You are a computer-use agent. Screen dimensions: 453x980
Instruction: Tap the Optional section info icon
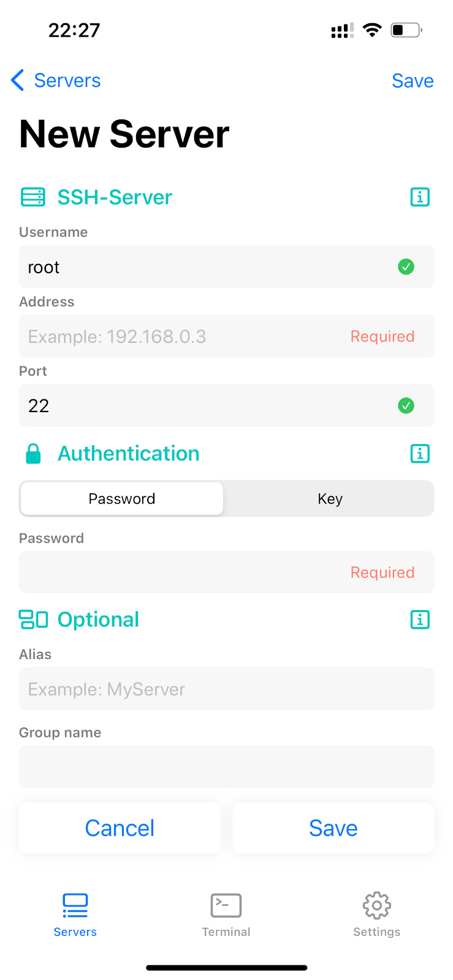[420, 620]
